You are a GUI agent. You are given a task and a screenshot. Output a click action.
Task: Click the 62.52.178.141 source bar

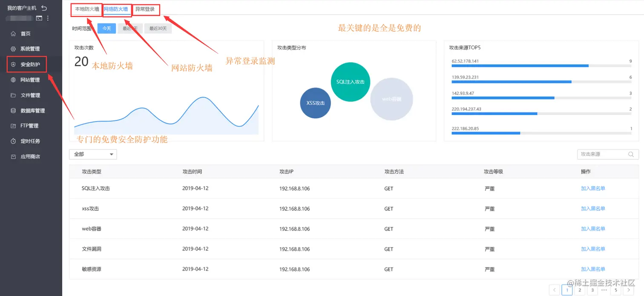pos(541,66)
